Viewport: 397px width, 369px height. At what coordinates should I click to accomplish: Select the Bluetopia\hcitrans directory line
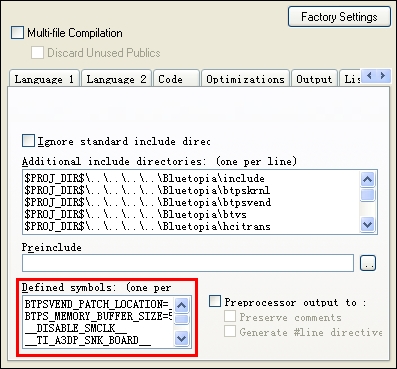point(147,226)
